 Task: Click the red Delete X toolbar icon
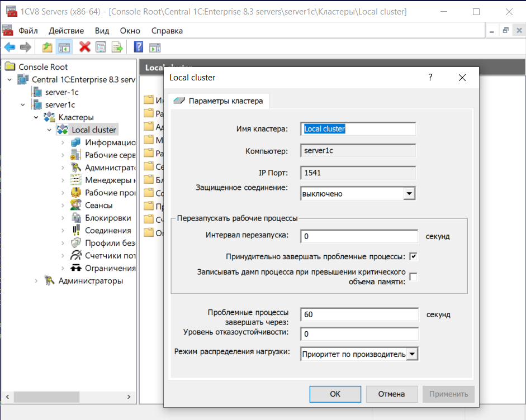point(84,47)
